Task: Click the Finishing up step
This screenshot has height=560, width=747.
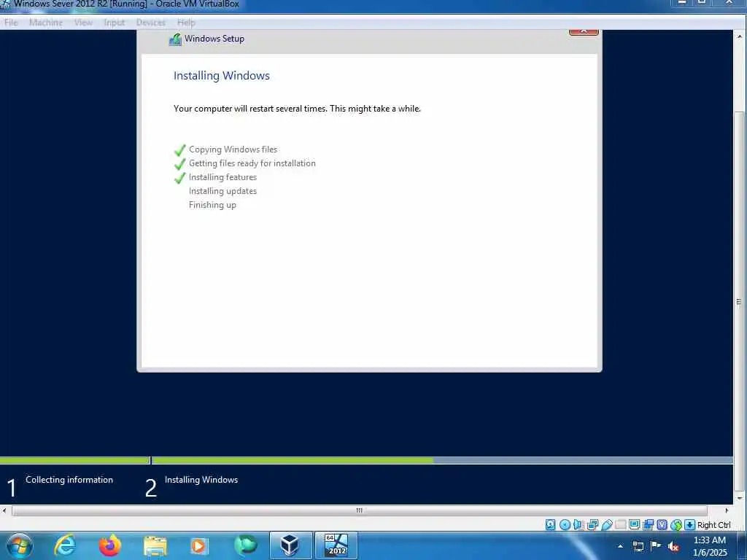Action: point(212,205)
